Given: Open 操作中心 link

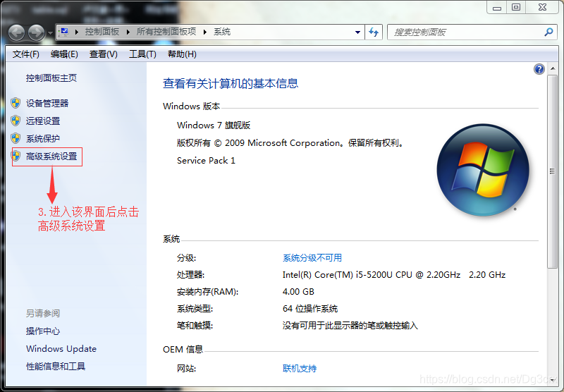Looking at the screenshot, I should (43, 331).
